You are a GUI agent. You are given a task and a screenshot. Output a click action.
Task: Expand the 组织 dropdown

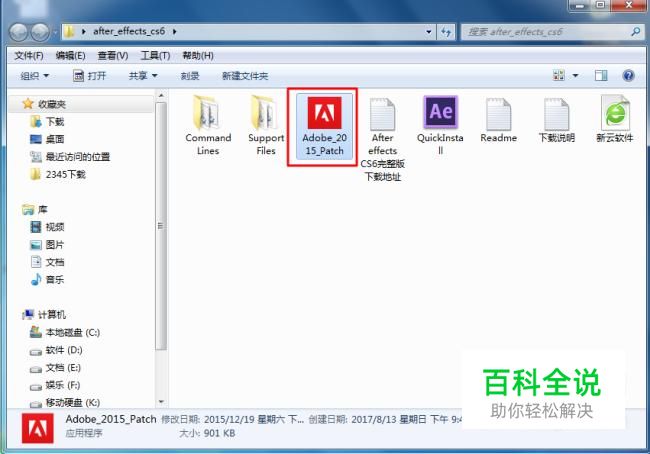point(35,76)
